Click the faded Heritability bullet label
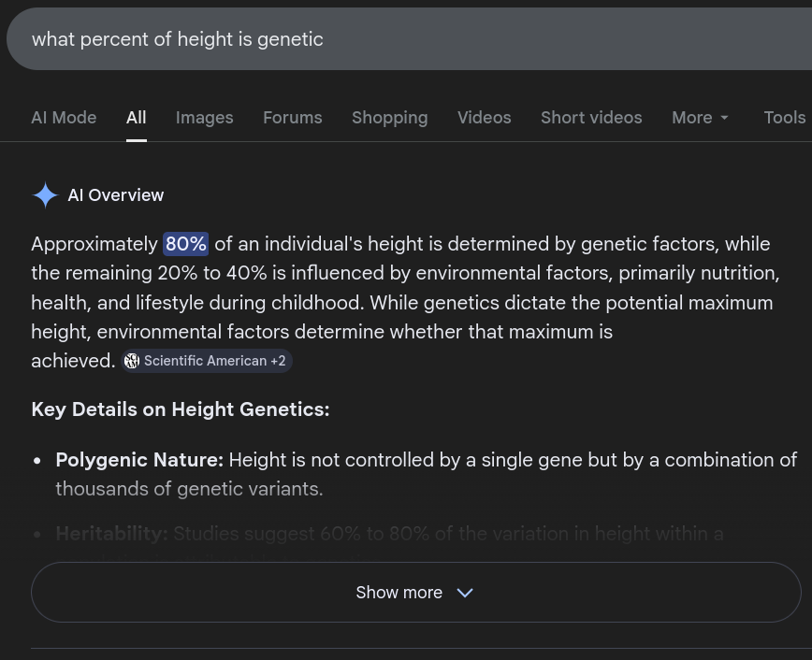812x660 pixels. pos(111,534)
